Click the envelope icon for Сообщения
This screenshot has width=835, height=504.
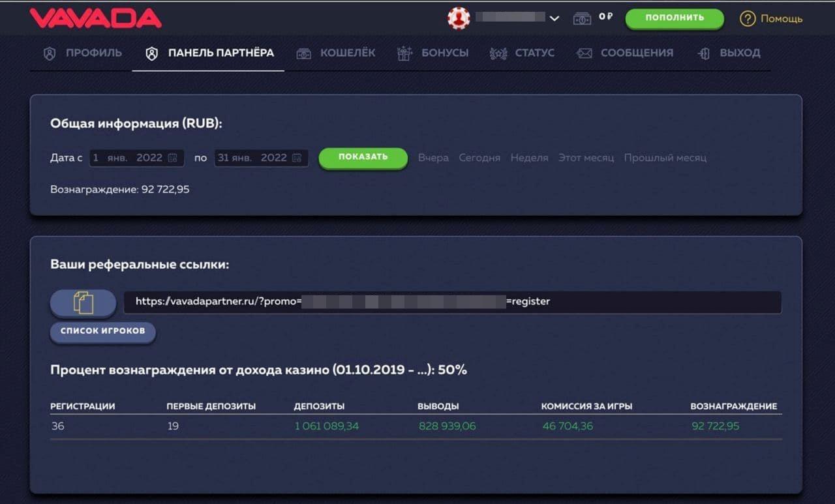tap(584, 53)
